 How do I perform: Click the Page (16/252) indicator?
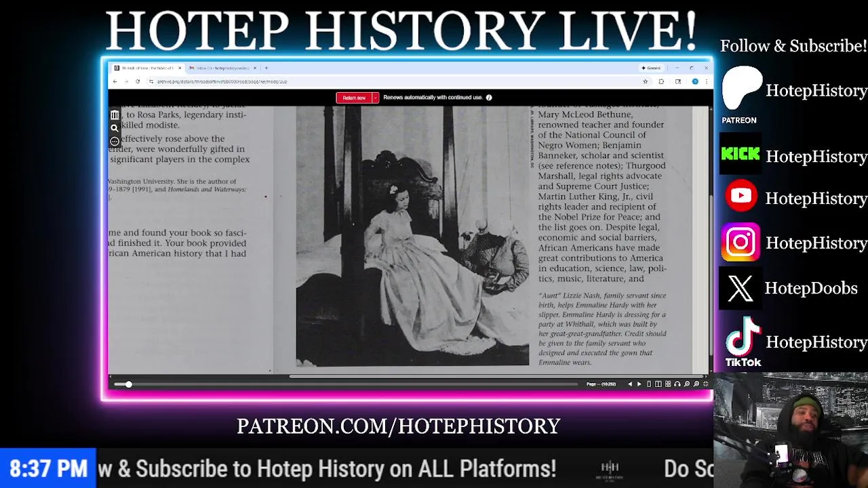coord(601,384)
